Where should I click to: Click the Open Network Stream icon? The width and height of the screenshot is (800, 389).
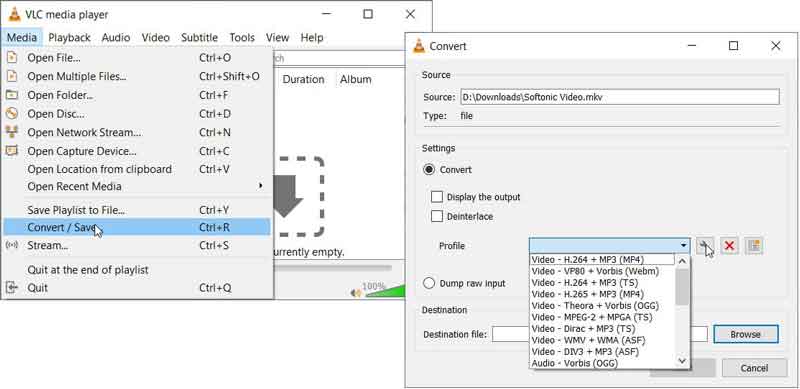(11, 132)
